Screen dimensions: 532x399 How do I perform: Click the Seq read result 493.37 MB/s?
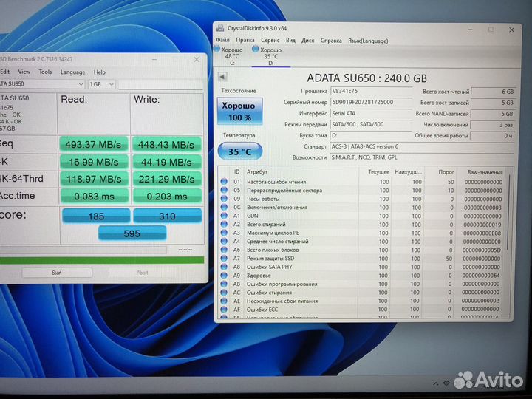93,145
